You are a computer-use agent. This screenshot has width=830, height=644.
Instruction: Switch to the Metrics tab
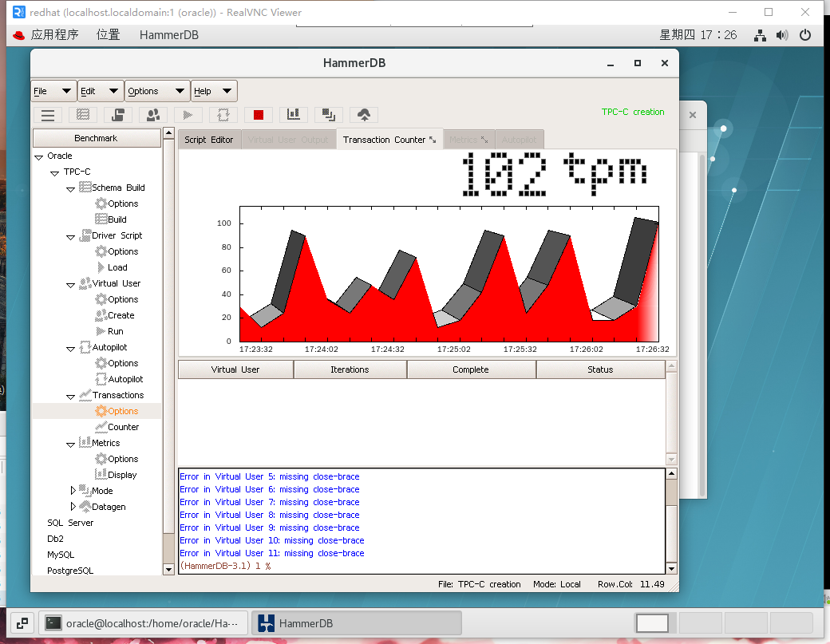(468, 140)
